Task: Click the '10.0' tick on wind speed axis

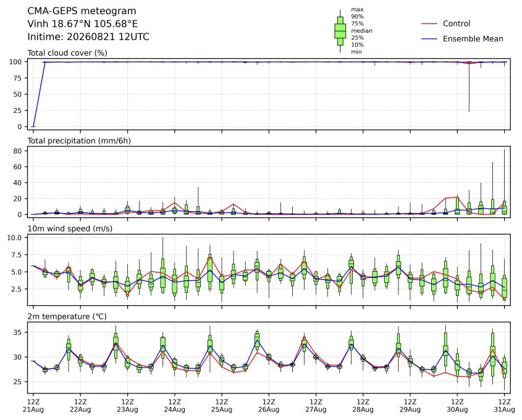Action: click(x=14, y=238)
